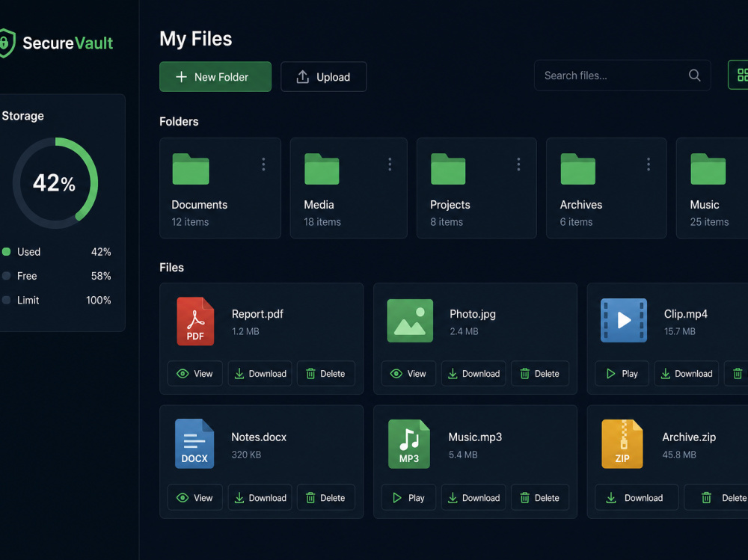Click the '58%' Free storage value

click(x=101, y=276)
